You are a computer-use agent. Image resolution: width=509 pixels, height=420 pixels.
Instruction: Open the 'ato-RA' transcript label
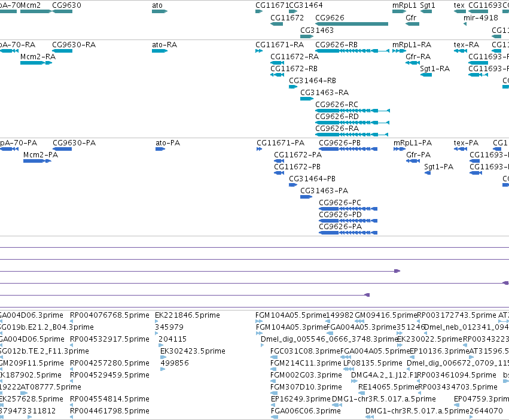(164, 44)
